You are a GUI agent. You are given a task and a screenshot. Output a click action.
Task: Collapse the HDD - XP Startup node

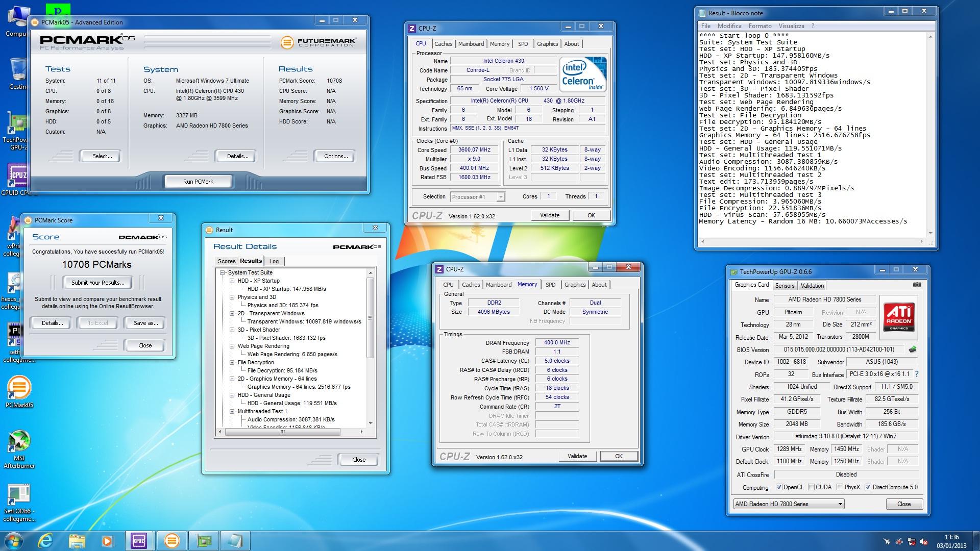point(232,281)
